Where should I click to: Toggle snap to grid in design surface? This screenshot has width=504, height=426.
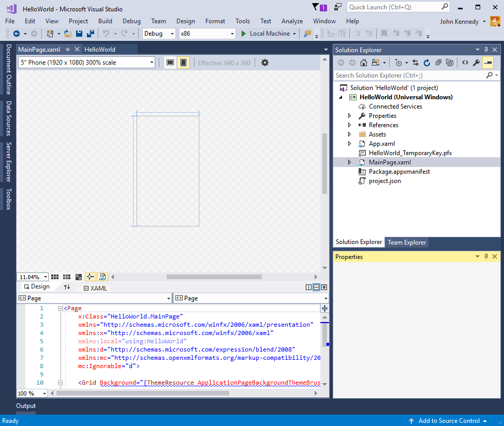[x=66, y=277]
